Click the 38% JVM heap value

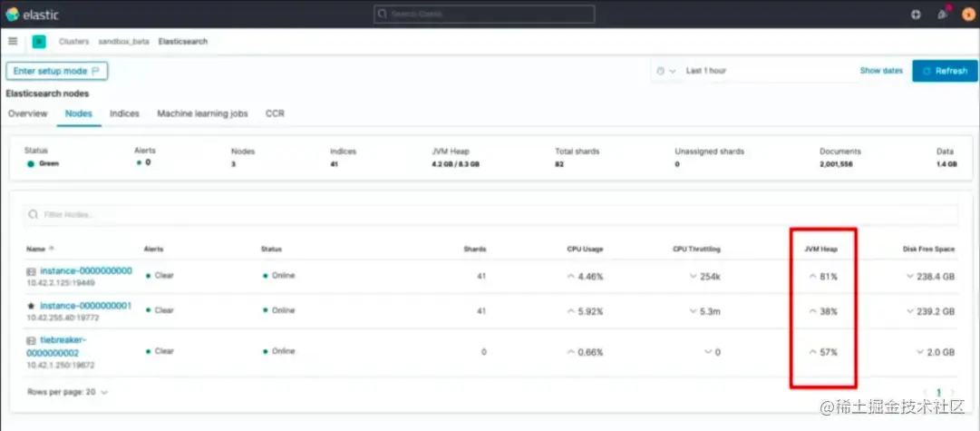(x=829, y=311)
